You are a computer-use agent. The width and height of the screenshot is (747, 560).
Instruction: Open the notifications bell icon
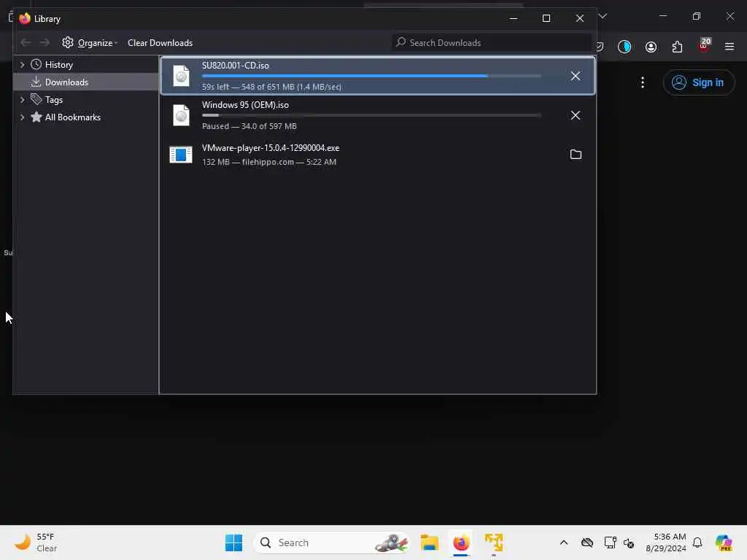coord(697,542)
